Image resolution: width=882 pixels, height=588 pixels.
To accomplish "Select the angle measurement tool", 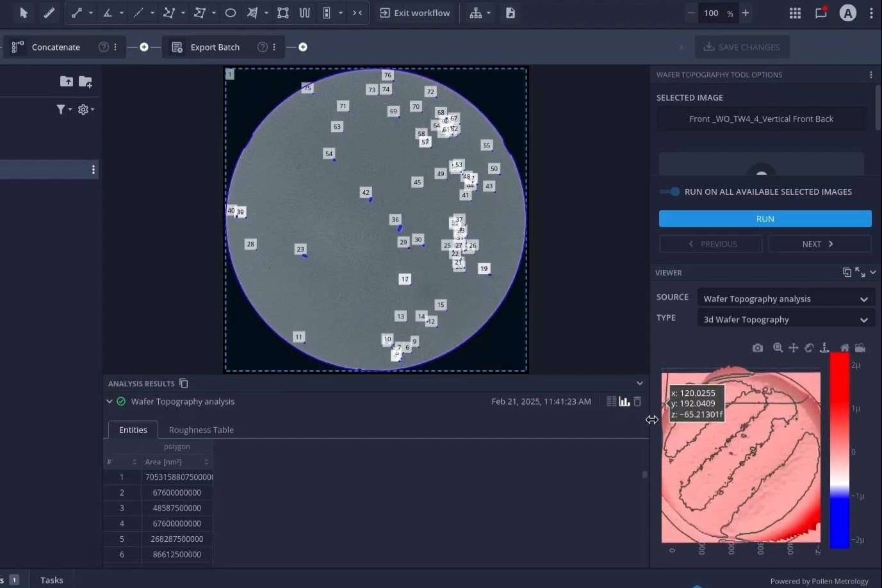I will 108,13.
